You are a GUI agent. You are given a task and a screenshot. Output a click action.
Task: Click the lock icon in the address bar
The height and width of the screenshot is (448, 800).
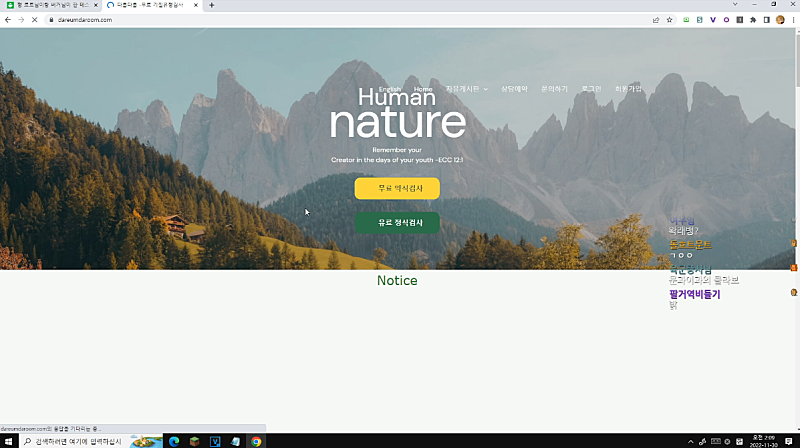[x=51, y=20]
